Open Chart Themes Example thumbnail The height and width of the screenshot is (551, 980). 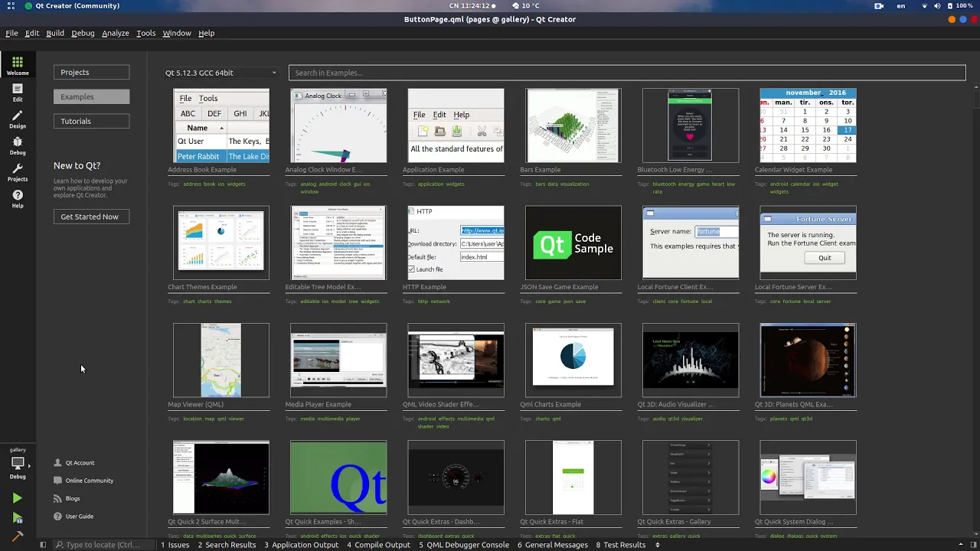tap(221, 243)
